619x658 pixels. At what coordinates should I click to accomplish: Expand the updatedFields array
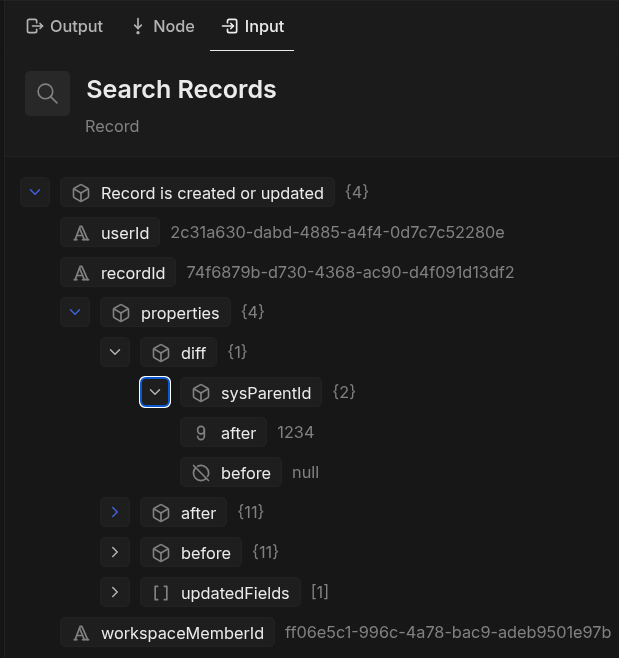coord(115,592)
